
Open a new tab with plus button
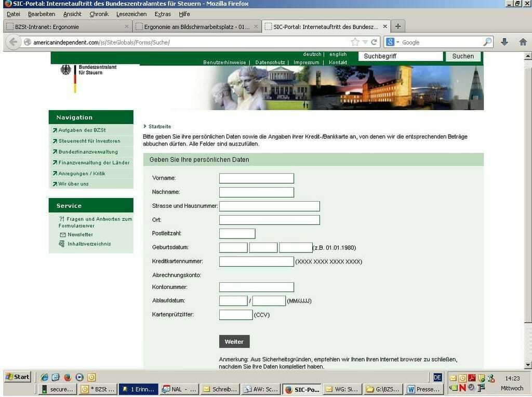click(x=397, y=26)
